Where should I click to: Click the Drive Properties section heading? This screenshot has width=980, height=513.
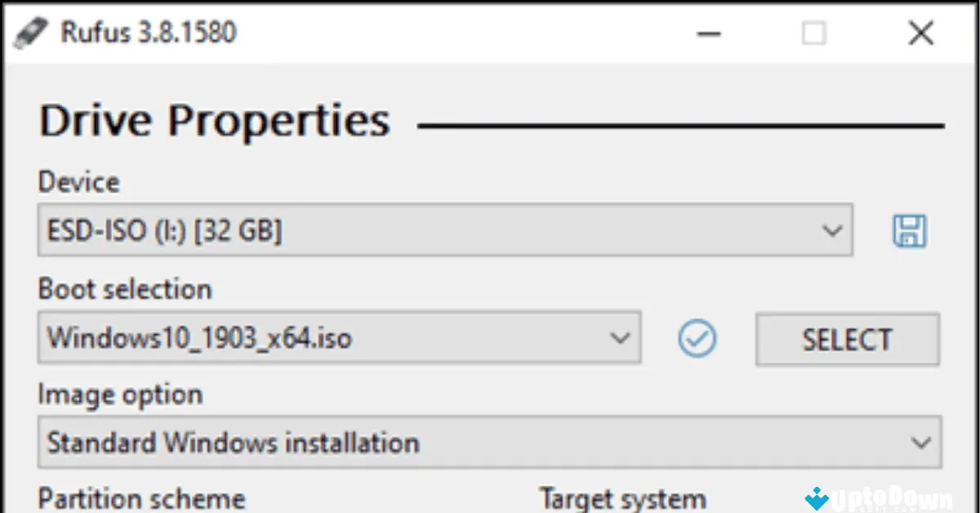click(x=214, y=119)
